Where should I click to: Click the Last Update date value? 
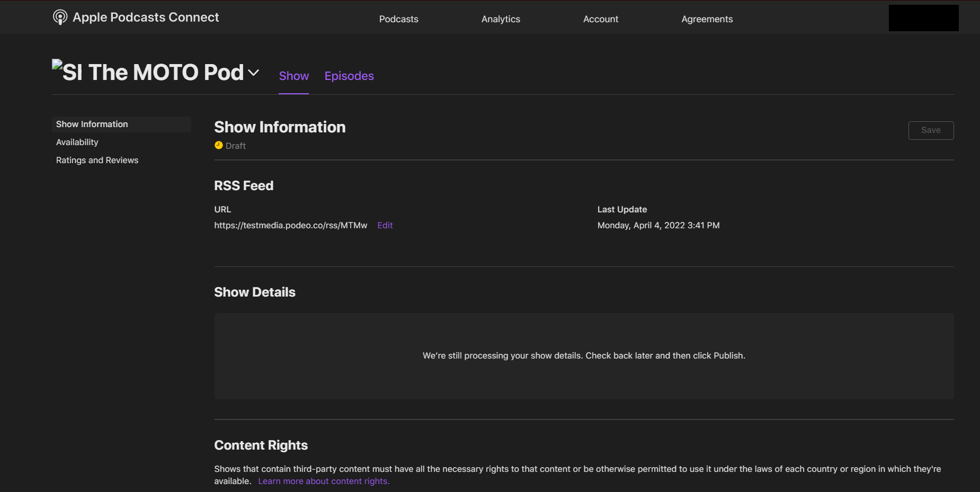pyautogui.click(x=658, y=225)
